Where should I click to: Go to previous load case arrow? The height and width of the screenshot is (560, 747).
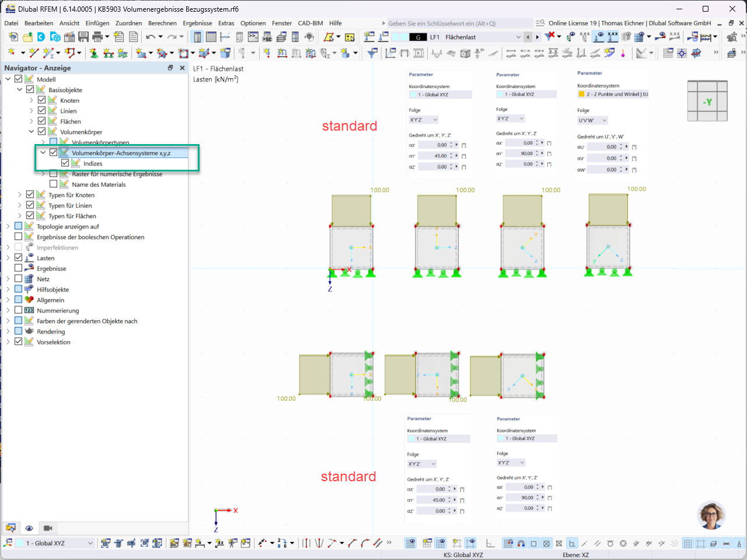pyautogui.click(x=528, y=37)
